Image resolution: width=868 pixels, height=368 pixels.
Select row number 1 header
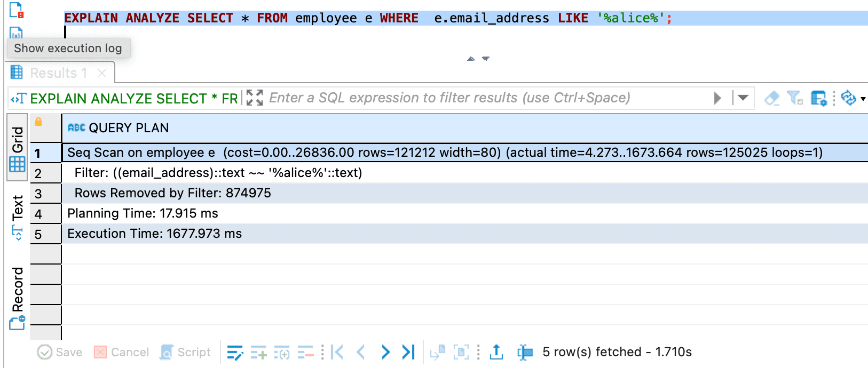tap(46, 153)
